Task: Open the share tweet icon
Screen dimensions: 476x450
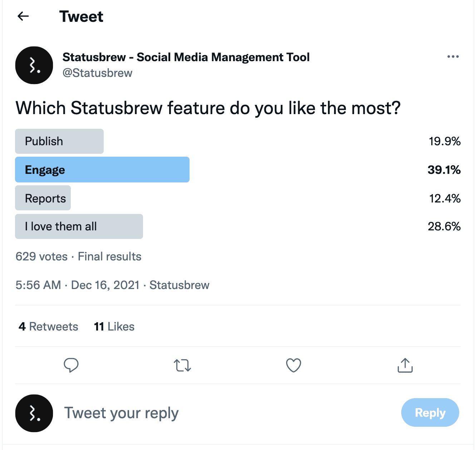Action: (405, 365)
